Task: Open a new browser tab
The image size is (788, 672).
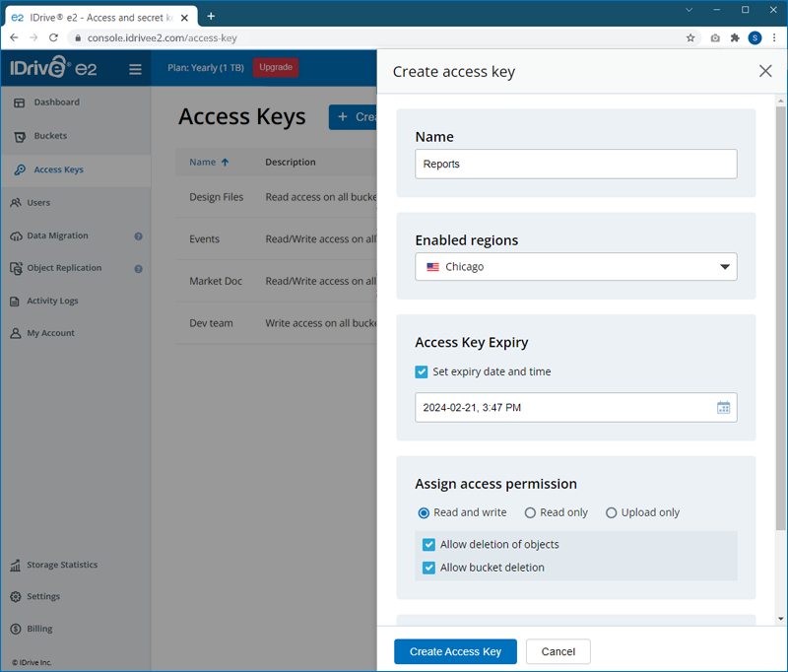Action: click(x=211, y=16)
